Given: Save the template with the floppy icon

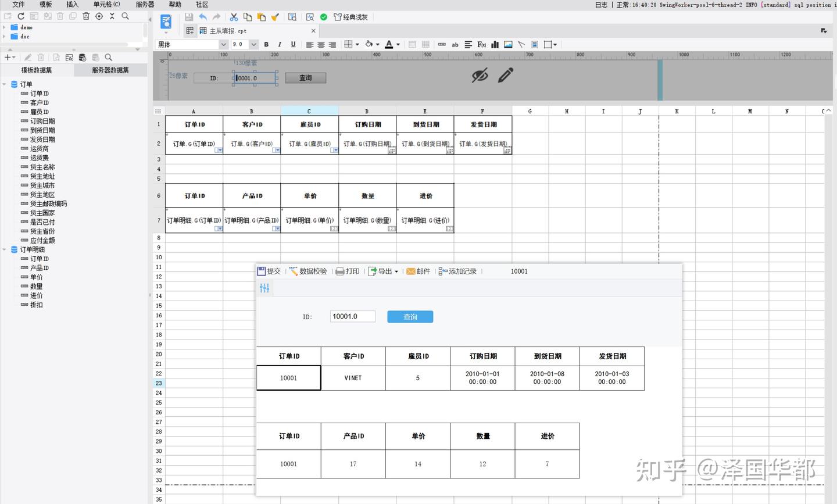Looking at the screenshot, I should [x=189, y=17].
